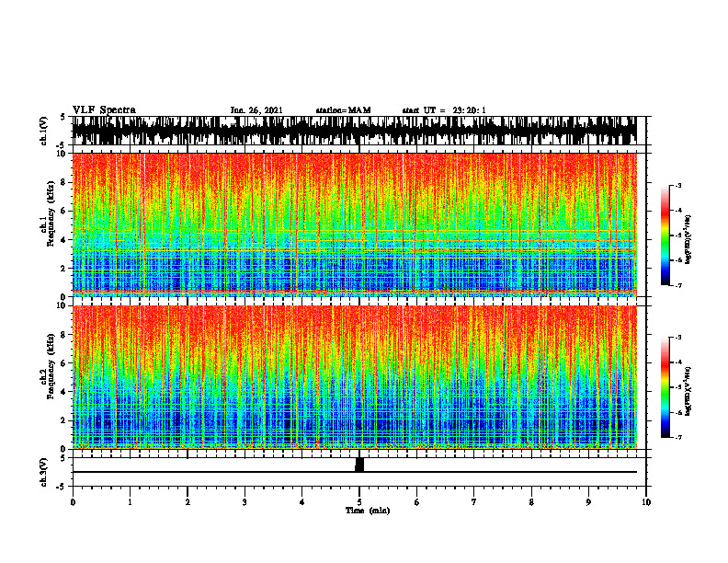
Task: Click the time axis tick label "8"
Action: click(531, 502)
